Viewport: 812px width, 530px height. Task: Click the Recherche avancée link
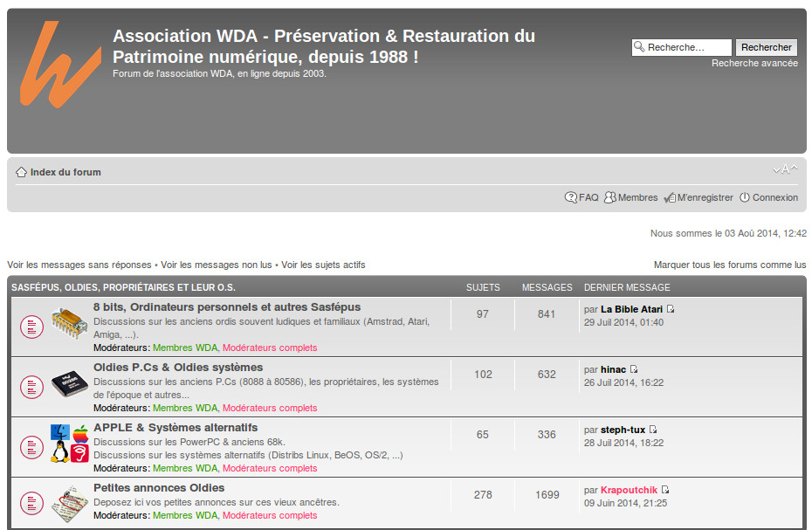[x=754, y=64]
